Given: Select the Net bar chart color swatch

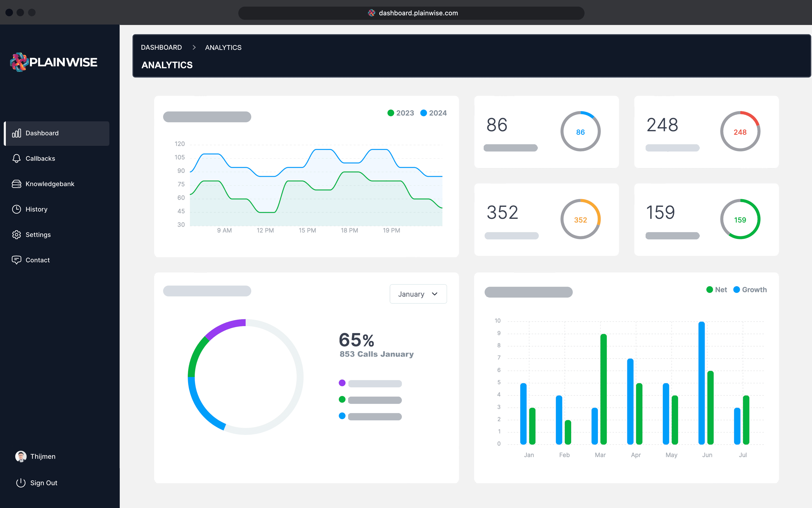Looking at the screenshot, I should [x=708, y=289].
